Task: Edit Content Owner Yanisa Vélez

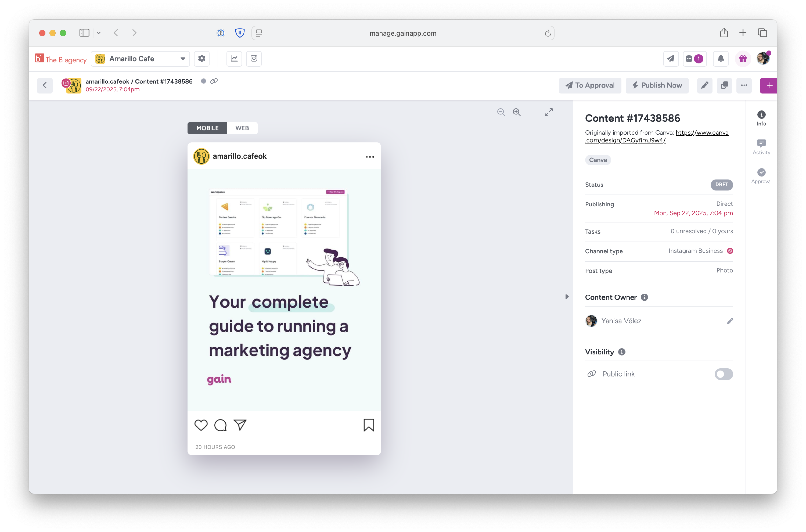Action: [x=730, y=321]
